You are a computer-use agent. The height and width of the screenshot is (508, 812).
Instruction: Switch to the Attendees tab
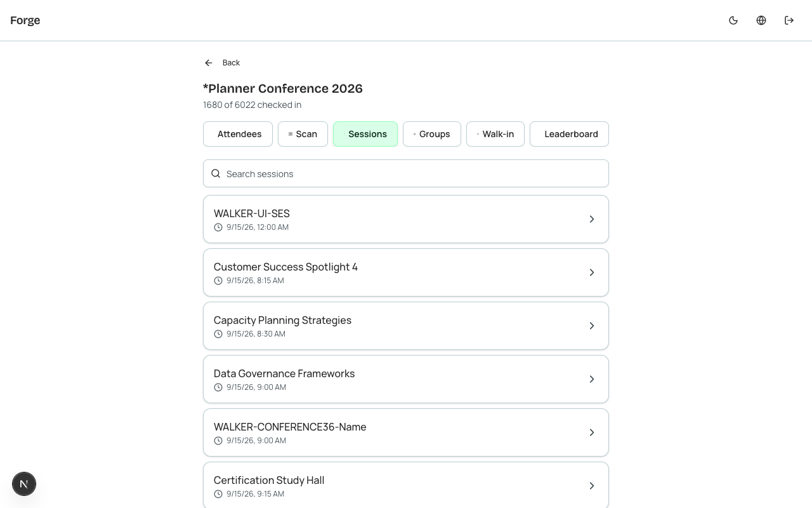pyautogui.click(x=238, y=134)
